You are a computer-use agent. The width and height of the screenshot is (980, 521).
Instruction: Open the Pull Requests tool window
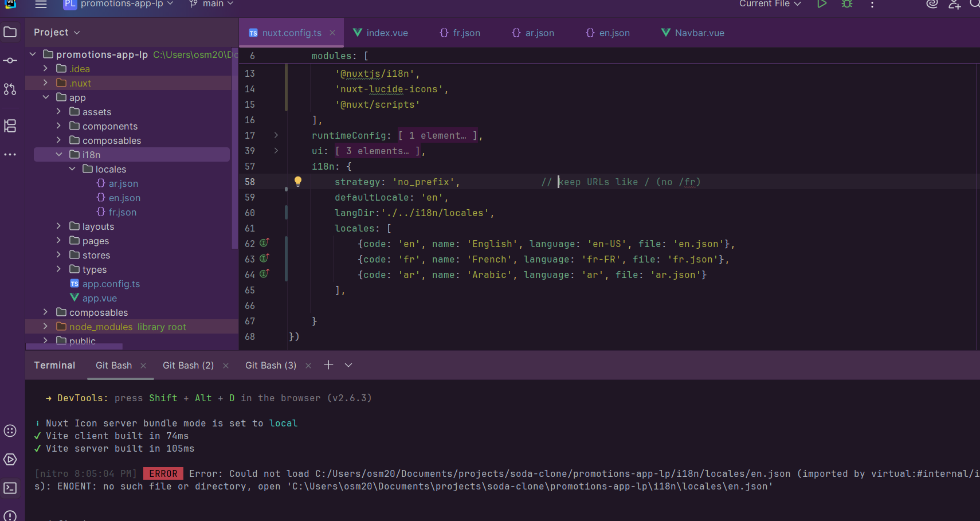[x=10, y=89]
